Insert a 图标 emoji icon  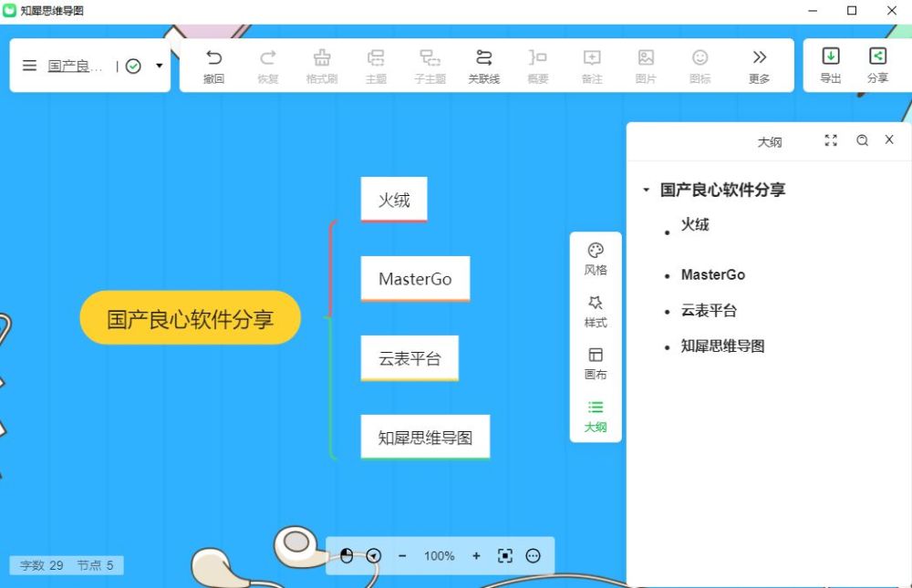coord(700,67)
